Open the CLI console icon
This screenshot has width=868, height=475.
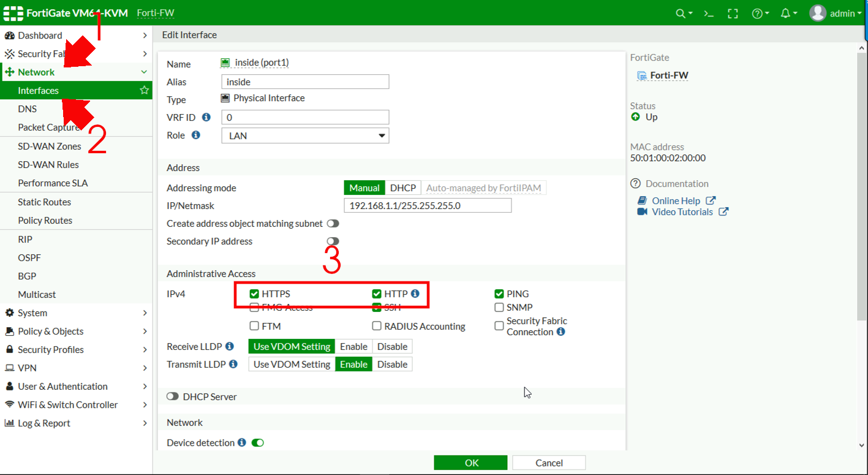pyautogui.click(x=709, y=13)
